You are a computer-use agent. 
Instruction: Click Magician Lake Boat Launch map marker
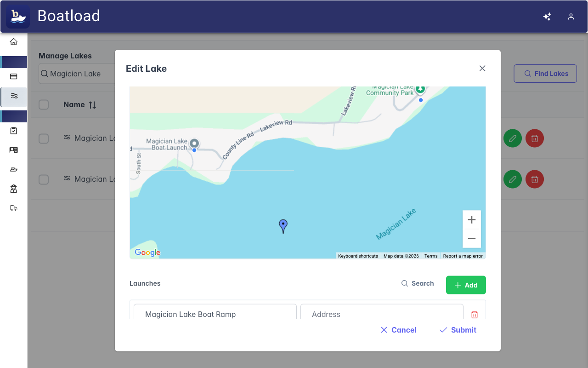click(194, 144)
